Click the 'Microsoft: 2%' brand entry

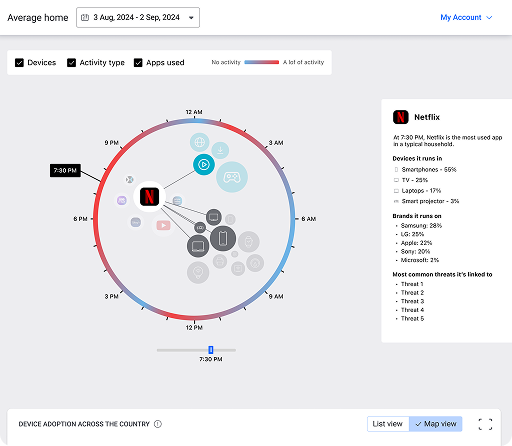click(420, 260)
